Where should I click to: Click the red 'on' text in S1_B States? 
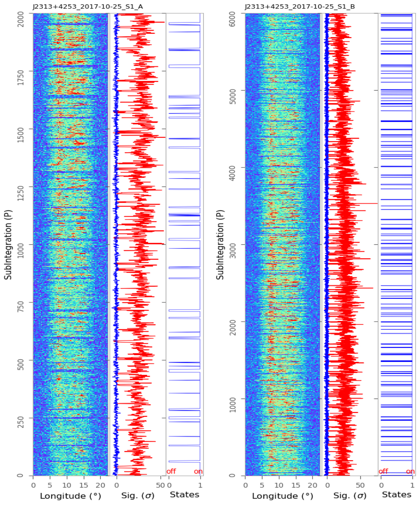pyautogui.click(x=410, y=471)
